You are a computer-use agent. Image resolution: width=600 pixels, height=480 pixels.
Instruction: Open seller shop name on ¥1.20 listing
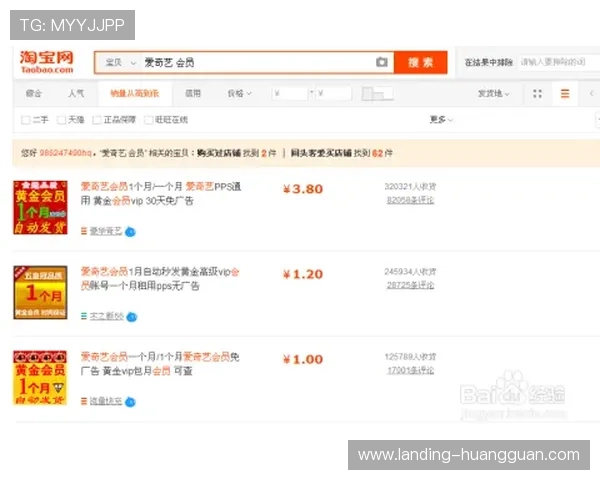pyautogui.click(x=107, y=316)
